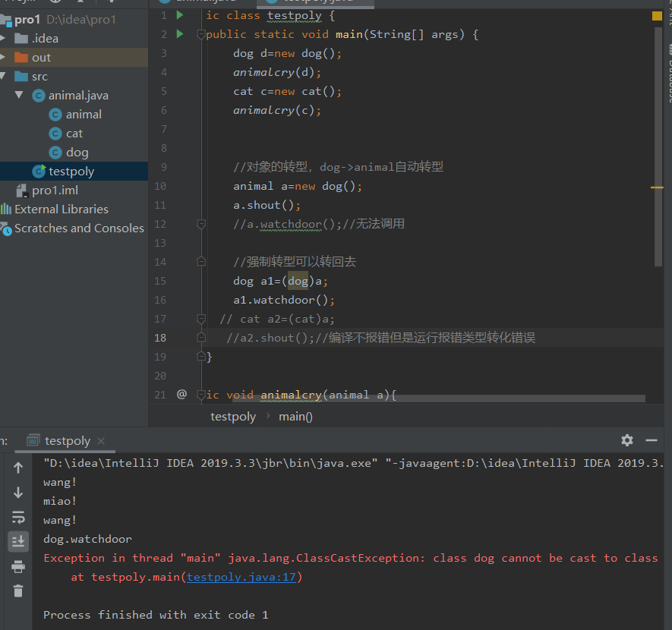The width and height of the screenshot is (672, 630).
Task: Click the pro1.iml file icon
Action: tap(22, 191)
